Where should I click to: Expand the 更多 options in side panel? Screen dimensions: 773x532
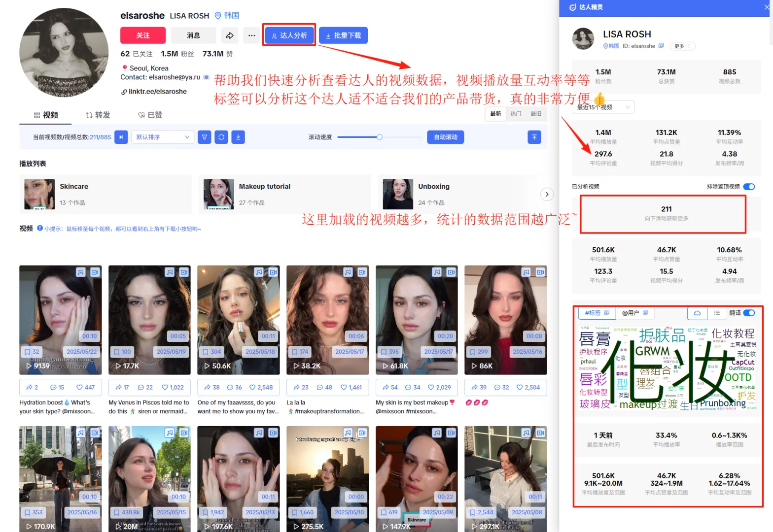coord(683,46)
